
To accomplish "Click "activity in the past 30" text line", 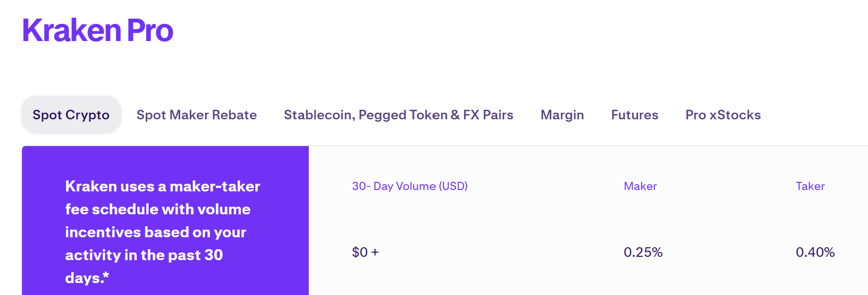I will point(144,255).
